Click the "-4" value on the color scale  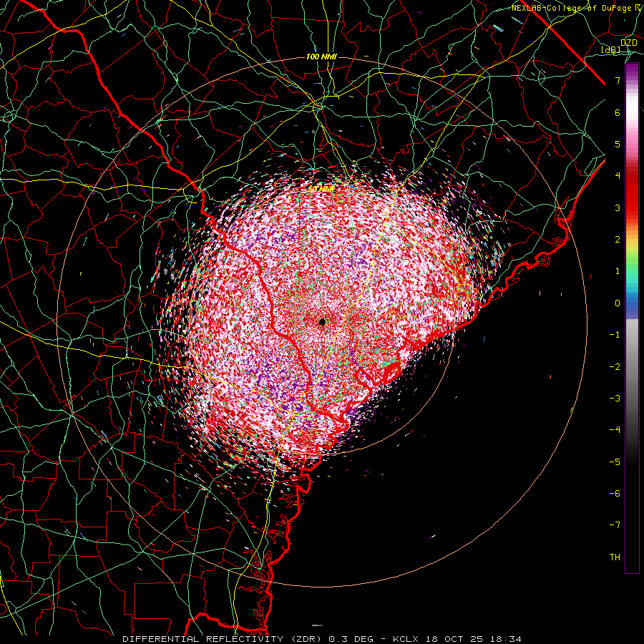click(x=615, y=430)
